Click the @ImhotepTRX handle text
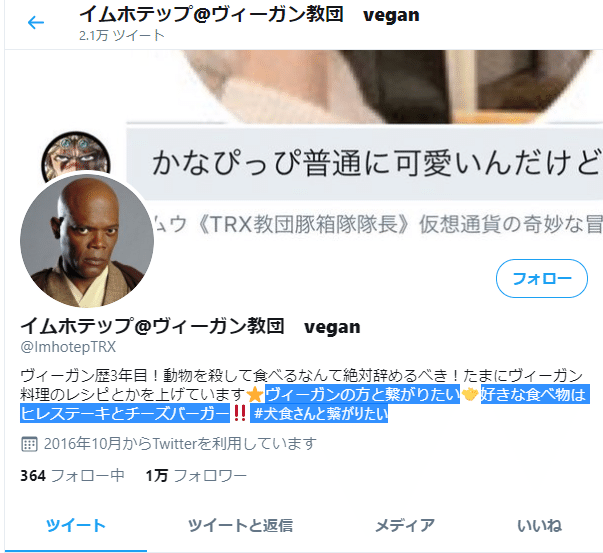603x553 pixels. click(68, 347)
